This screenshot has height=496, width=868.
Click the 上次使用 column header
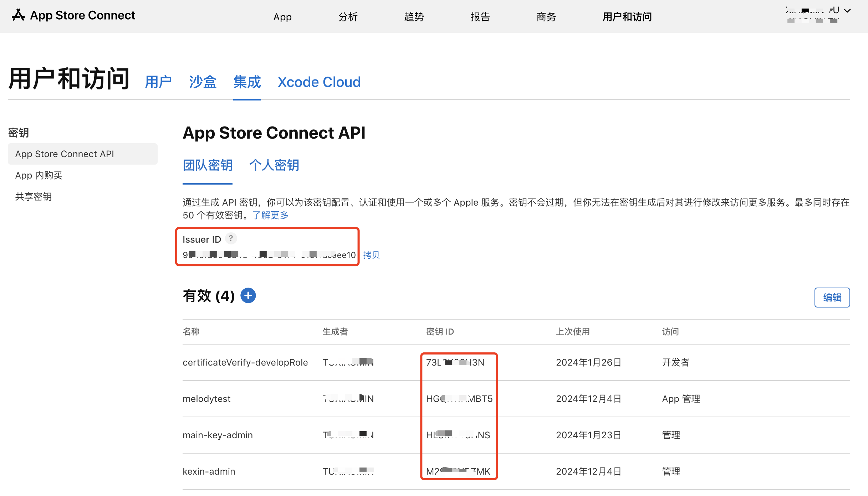pyautogui.click(x=573, y=332)
